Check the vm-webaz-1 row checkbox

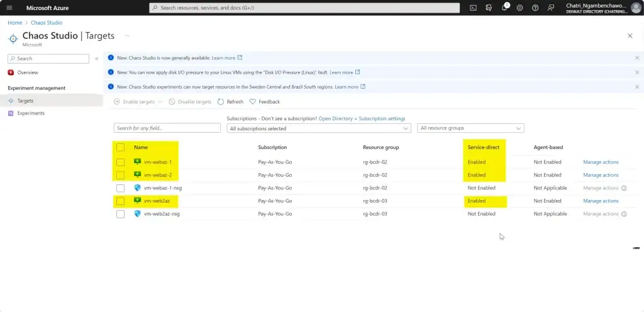120,162
